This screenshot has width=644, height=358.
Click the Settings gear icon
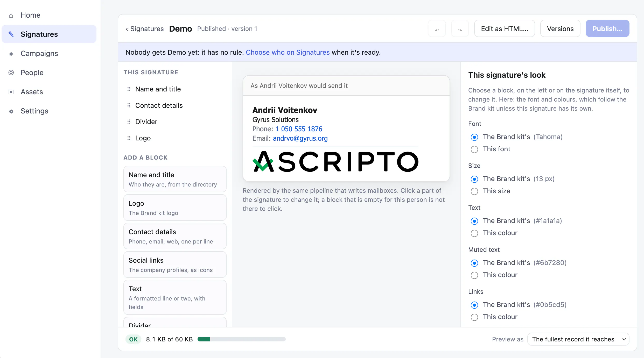point(11,111)
